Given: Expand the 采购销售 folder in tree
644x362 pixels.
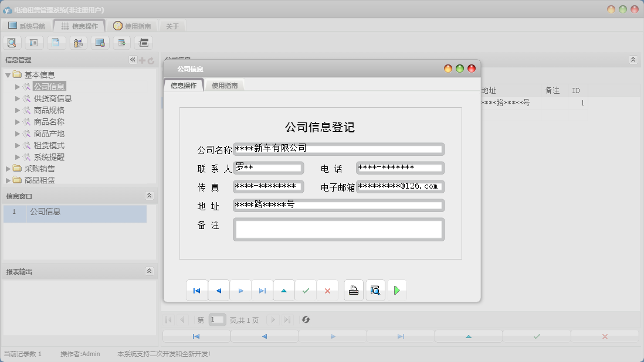Looking at the screenshot, I should click(x=9, y=169).
